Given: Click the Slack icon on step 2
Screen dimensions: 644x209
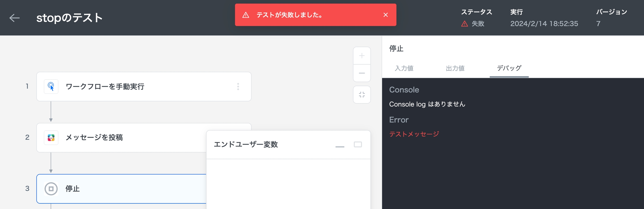Looking at the screenshot, I should tap(51, 138).
